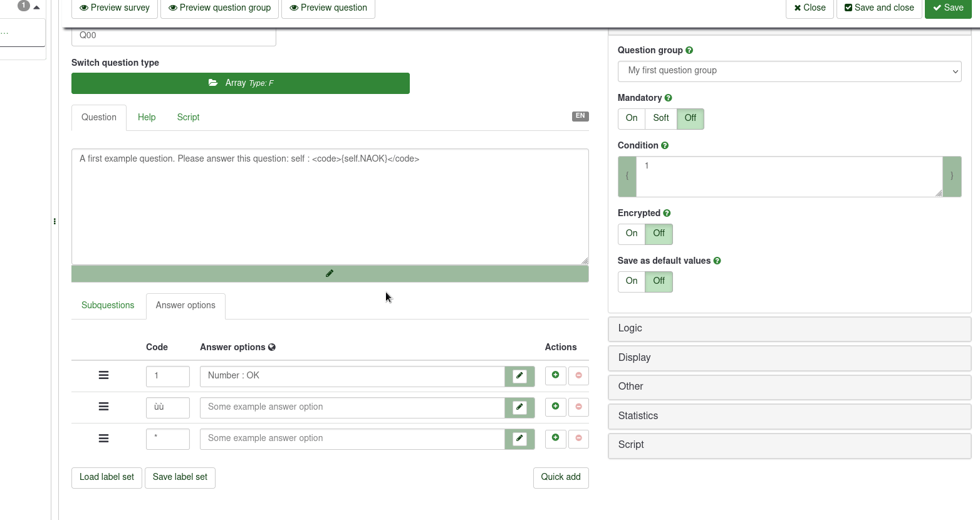
Task: Open Array question type selector
Action: (x=241, y=83)
